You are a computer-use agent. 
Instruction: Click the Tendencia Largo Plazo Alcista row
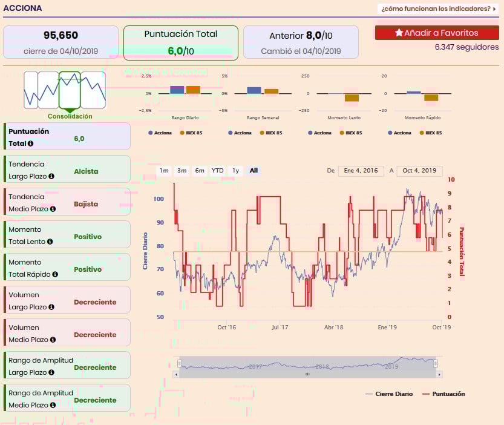pyautogui.click(x=67, y=170)
